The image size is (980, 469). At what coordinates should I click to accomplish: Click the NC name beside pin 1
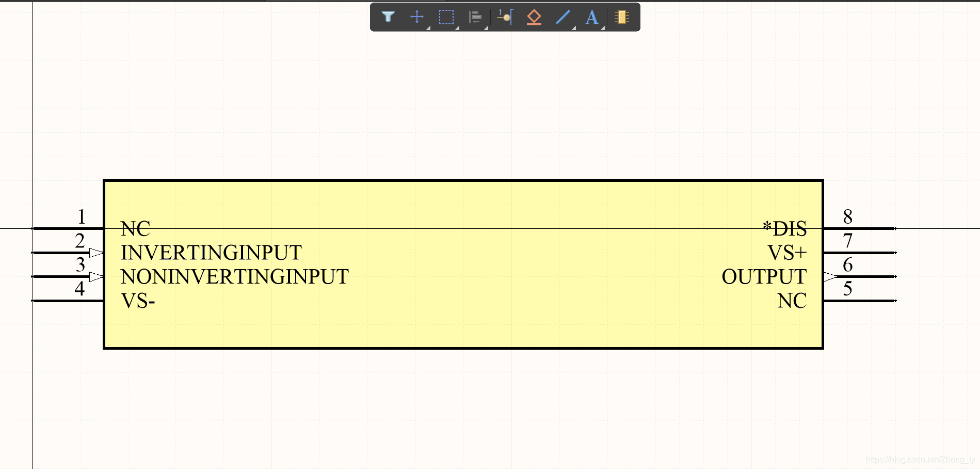tap(136, 228)
